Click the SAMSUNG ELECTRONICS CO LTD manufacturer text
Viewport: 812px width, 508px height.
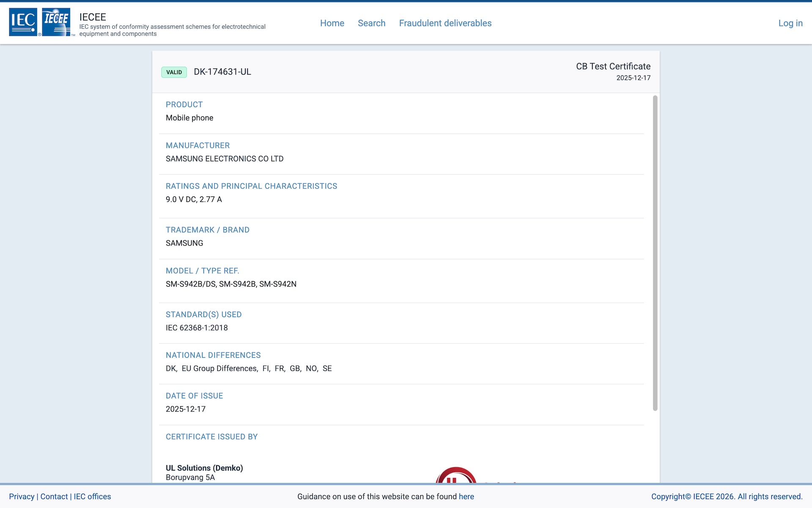point(225,159)
